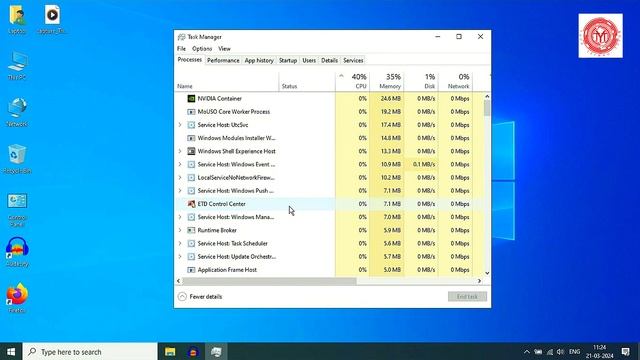Expand LocalServiceNoNetworkFirewall row
The width and height of the screenshot is (640, 360).
pyautogui.click(x=180, y=178)
